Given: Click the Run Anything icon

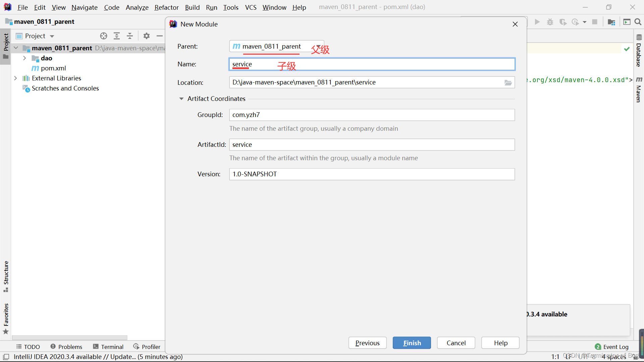Looking at the screenshot, I should [x=627, y=22].
